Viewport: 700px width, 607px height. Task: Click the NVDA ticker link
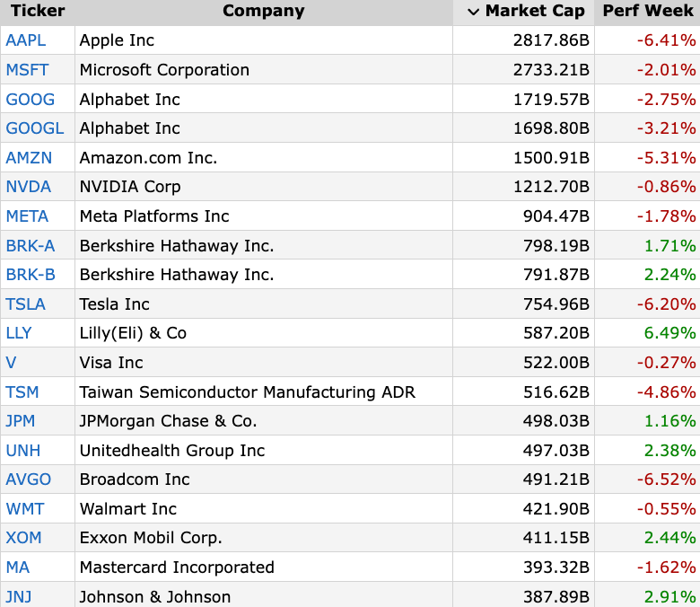(x=29, y=187)
